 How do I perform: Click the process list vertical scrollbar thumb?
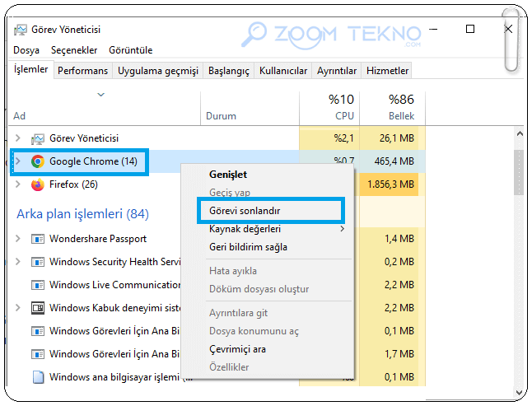(519, 172)
